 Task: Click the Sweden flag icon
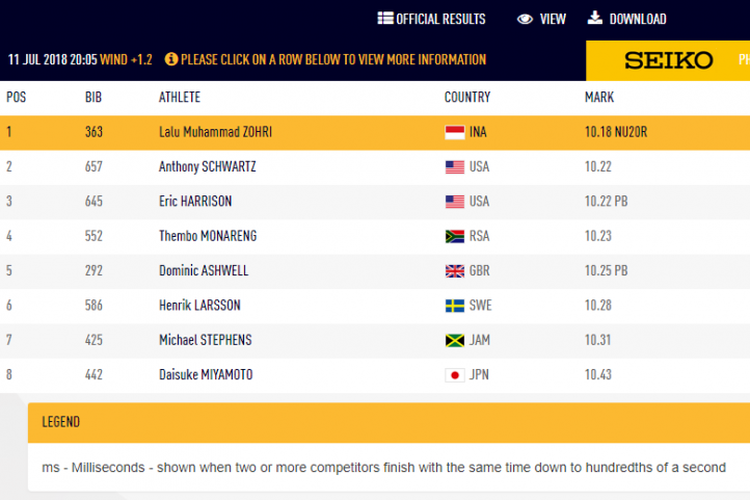point(455,305)
